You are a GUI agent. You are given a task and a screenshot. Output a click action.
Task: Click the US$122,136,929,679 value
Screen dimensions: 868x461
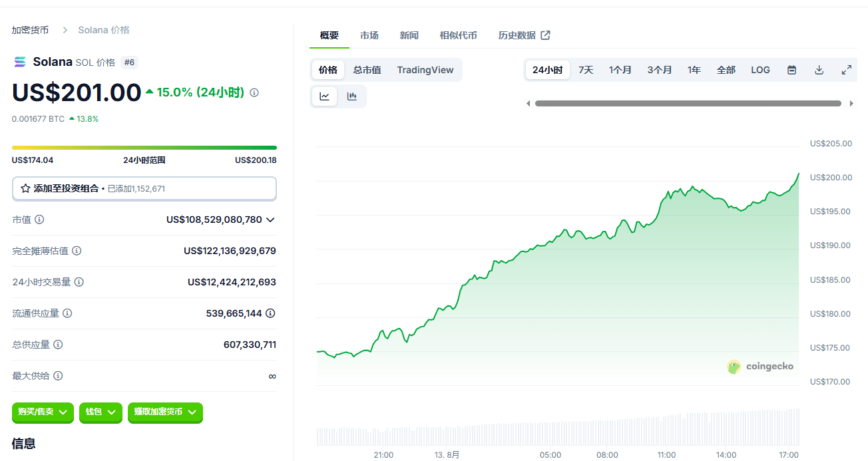[x=230, y=251]
